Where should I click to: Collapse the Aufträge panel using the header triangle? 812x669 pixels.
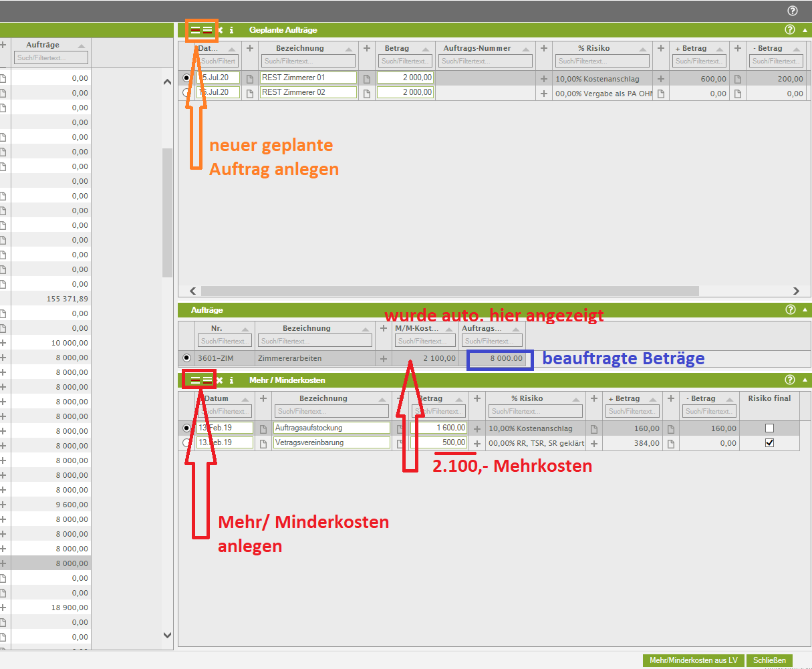point(804,310)
